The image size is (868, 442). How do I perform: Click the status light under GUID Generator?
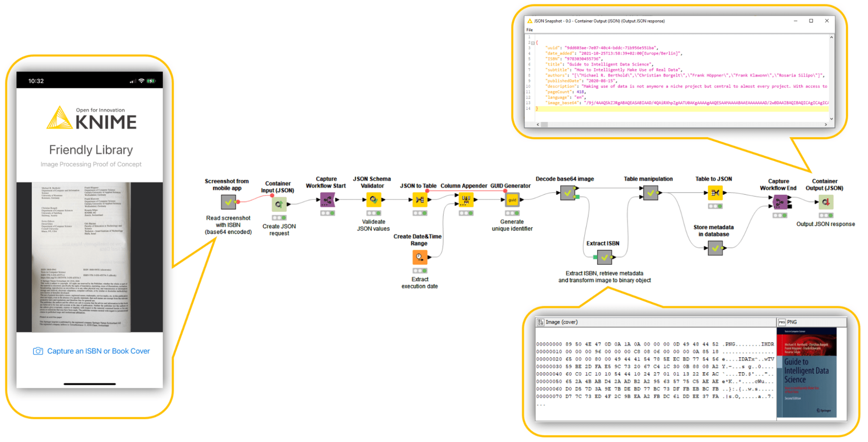point(512,213)
